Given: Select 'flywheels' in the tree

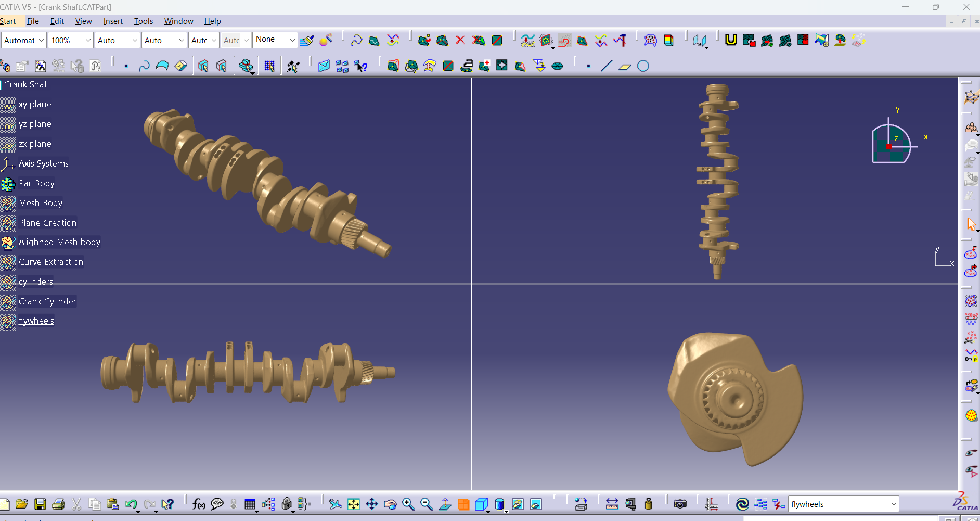Looking at the screenshot, I should click(x=36, y=321).
